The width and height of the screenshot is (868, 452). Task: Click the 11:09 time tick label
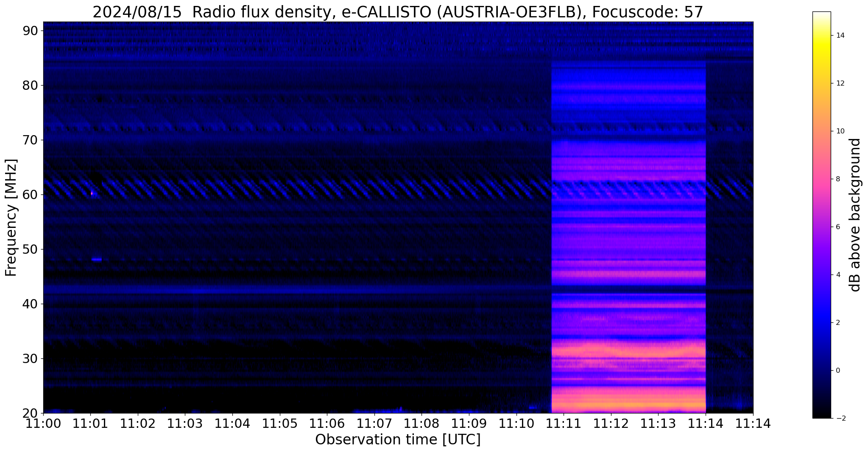coord(469,423)
